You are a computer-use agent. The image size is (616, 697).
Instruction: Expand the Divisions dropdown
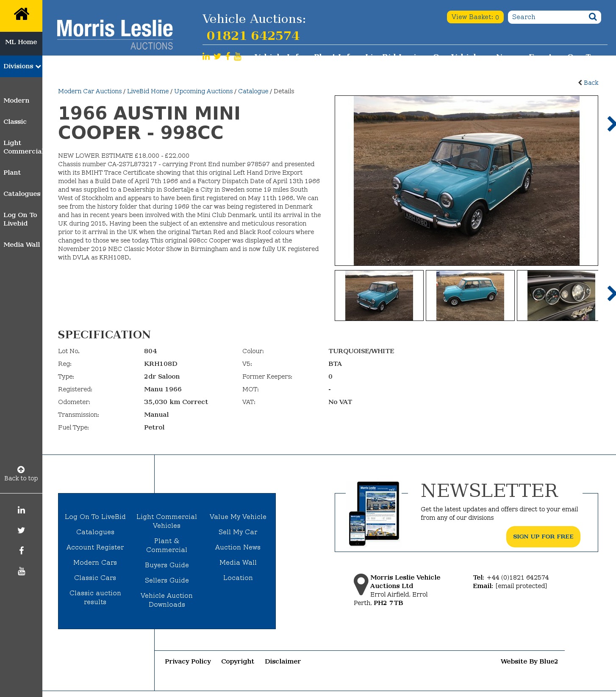pos(21,66)
